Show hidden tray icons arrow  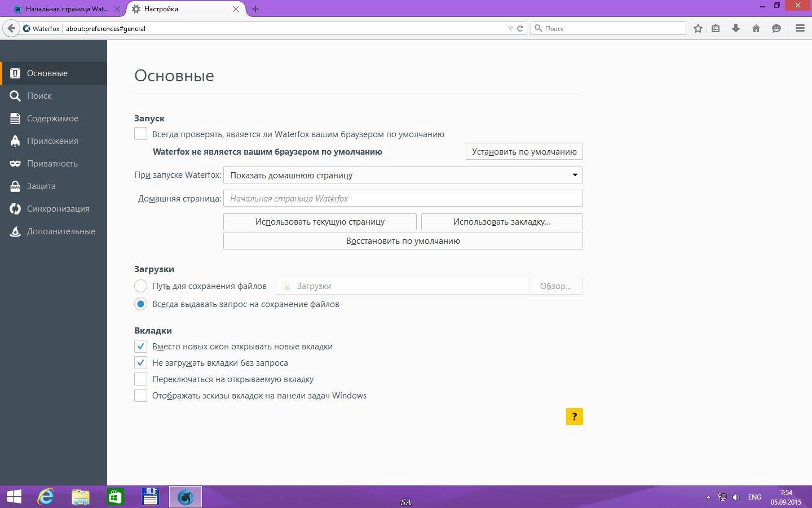[708, 497]
